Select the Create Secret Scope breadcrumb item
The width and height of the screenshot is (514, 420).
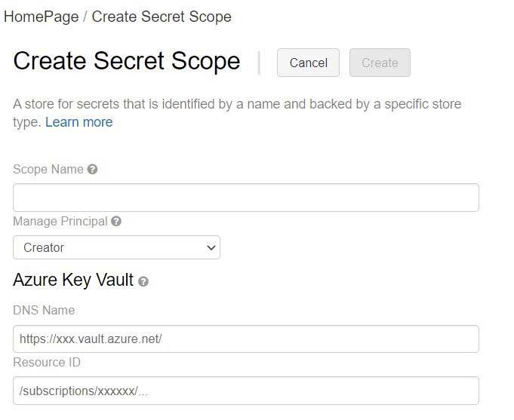point(162,17)
